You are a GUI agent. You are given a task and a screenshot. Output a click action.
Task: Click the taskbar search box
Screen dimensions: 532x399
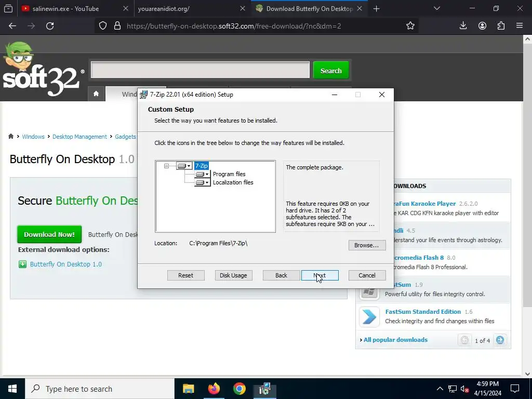pyautogui.click(x=100, y=389)
